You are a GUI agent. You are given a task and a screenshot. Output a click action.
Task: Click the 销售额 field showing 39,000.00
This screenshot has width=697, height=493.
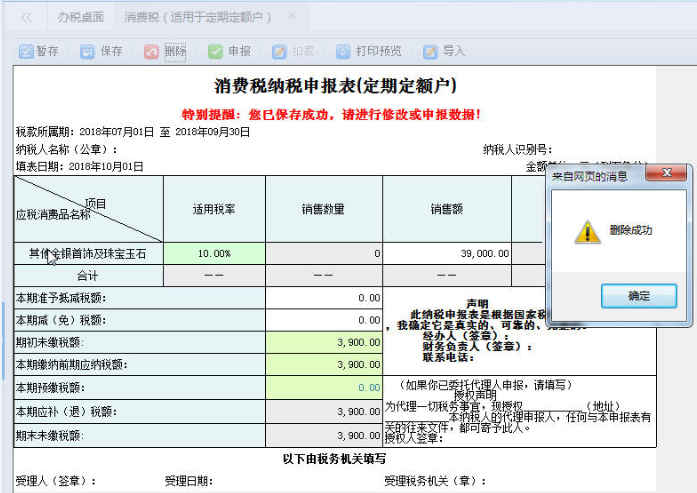point(447,254)
